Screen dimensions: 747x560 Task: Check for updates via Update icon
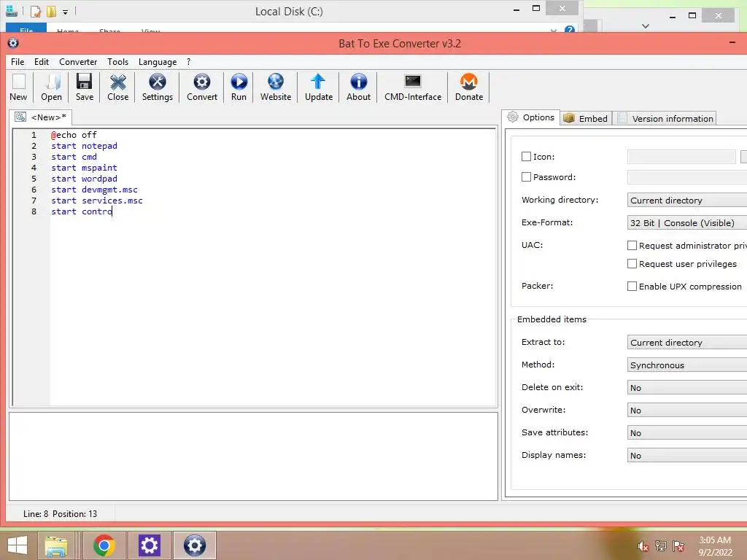tap(319, 87)
